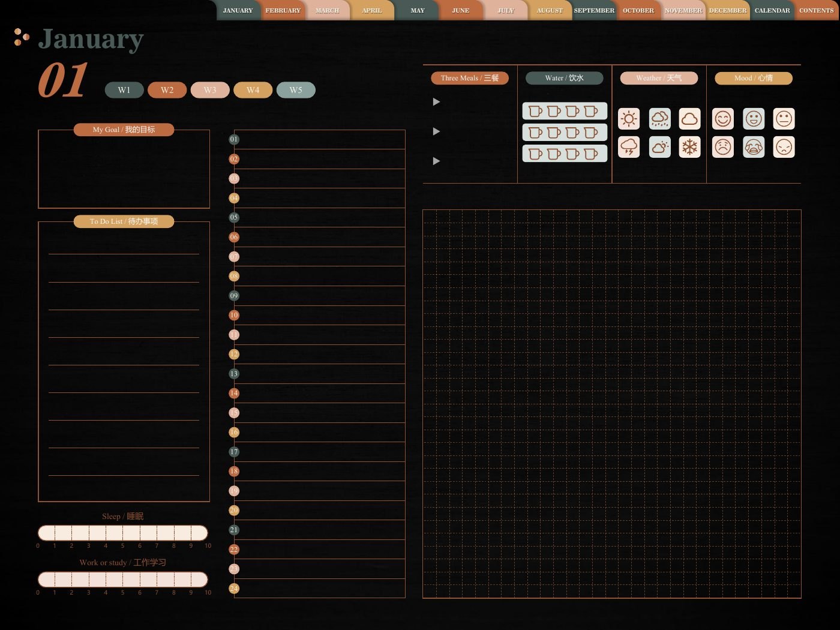Mark the crying face mood icon

click(x=754, y=147)
